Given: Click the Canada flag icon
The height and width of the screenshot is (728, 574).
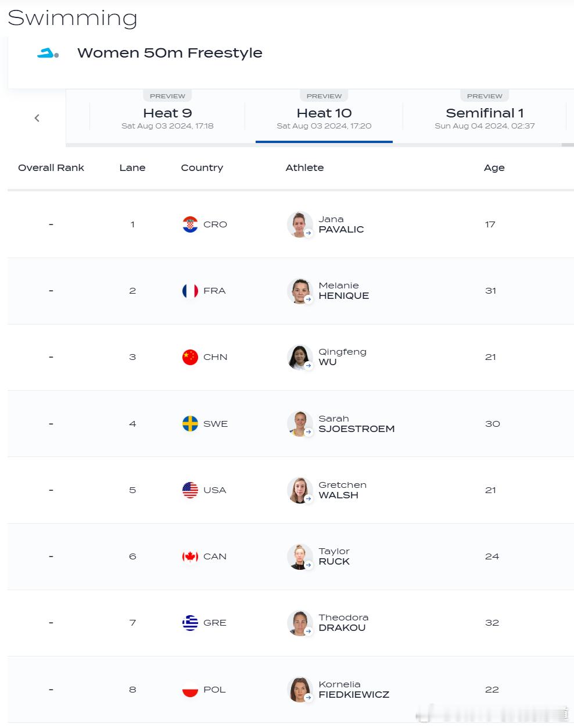Looking at the screenshot, I should pos(190,556).
